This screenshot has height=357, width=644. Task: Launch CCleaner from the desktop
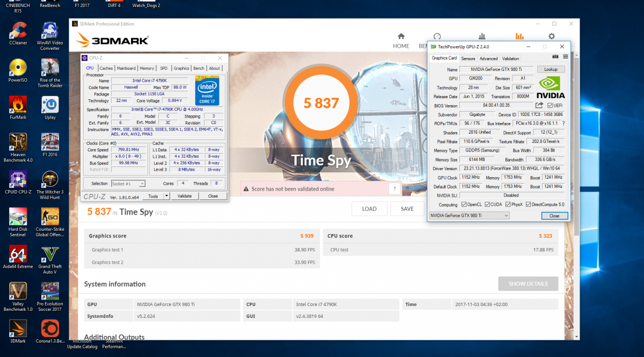point(18,34)
